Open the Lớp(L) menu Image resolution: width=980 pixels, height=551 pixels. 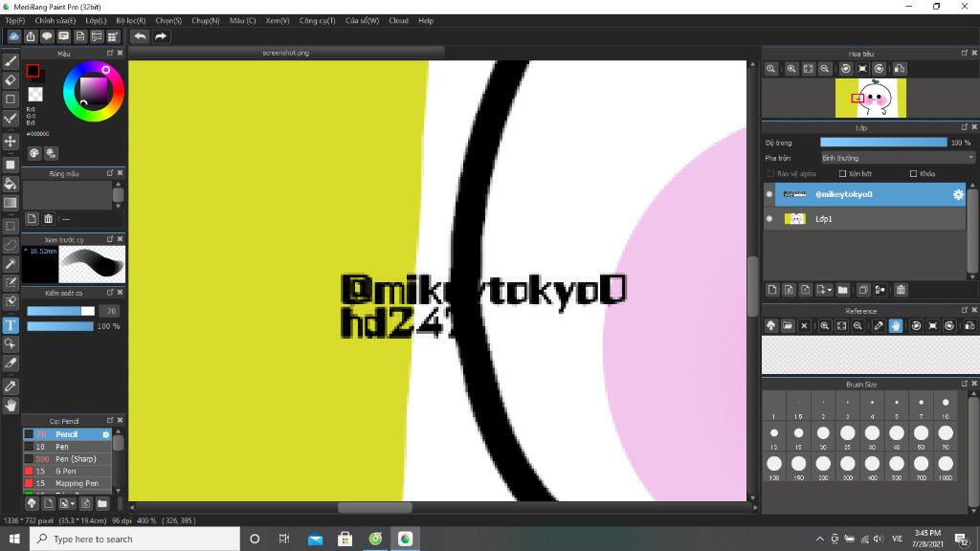(96, 21)
